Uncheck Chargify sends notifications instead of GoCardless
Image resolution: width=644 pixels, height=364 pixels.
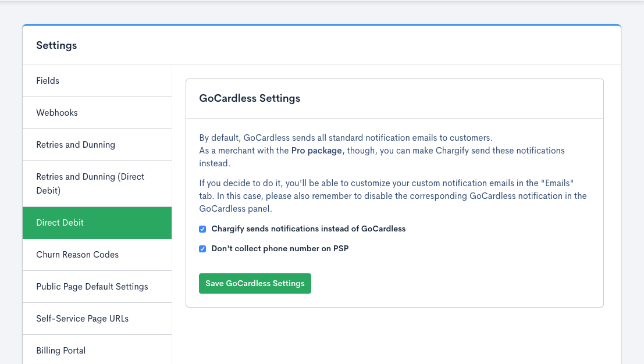(202, 229)
